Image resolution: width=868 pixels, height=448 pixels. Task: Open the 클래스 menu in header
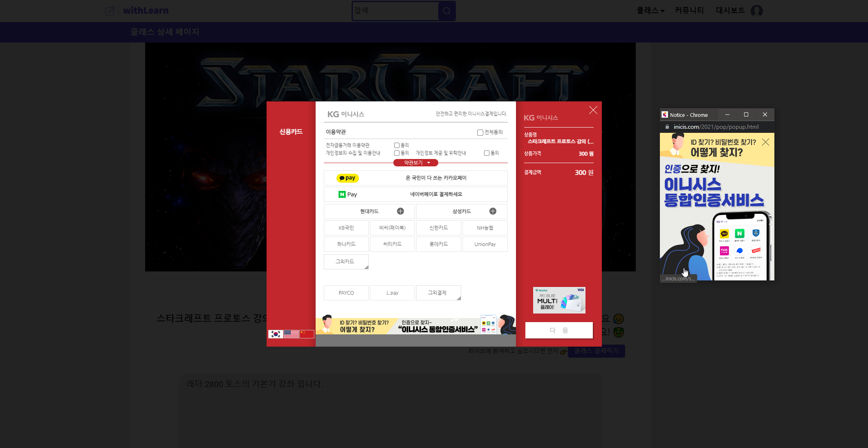[650, 11]
